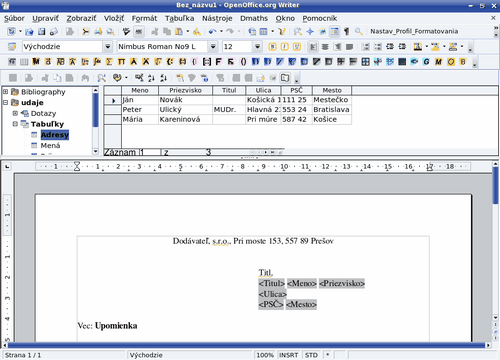This screenshot has height=360, width=500.
Task: Click the sort descending icon in data toolbar
Action: [x=163, y=78]
